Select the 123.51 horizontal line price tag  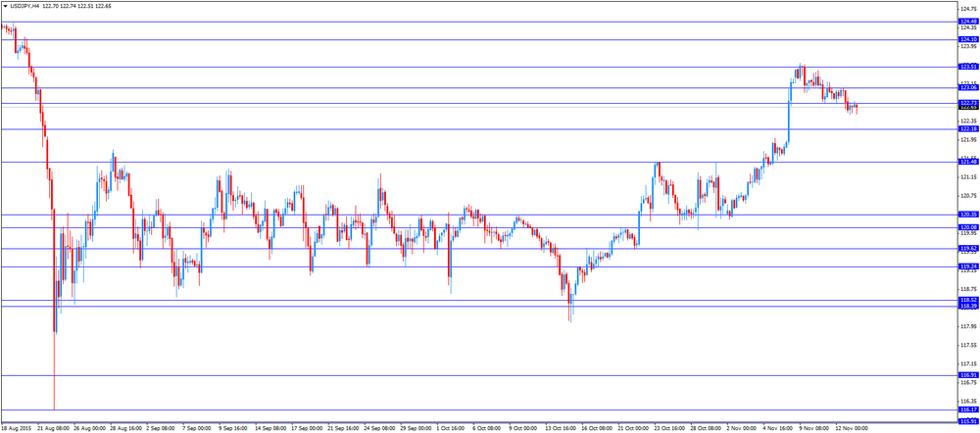(968, 67)
